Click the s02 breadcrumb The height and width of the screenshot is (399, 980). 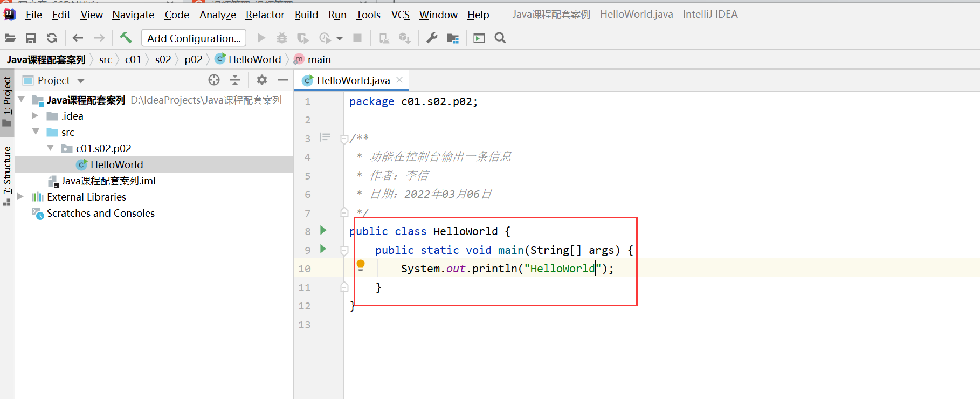(x=163, y=59)
